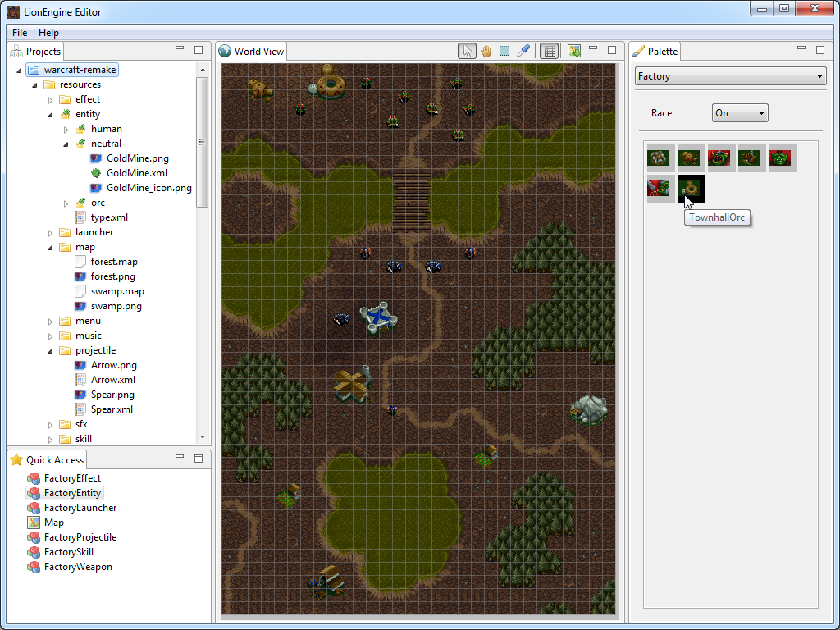This screenshot has height=630, width=840.
Task: Collapse the map folder
Action: tap(50, 248)
